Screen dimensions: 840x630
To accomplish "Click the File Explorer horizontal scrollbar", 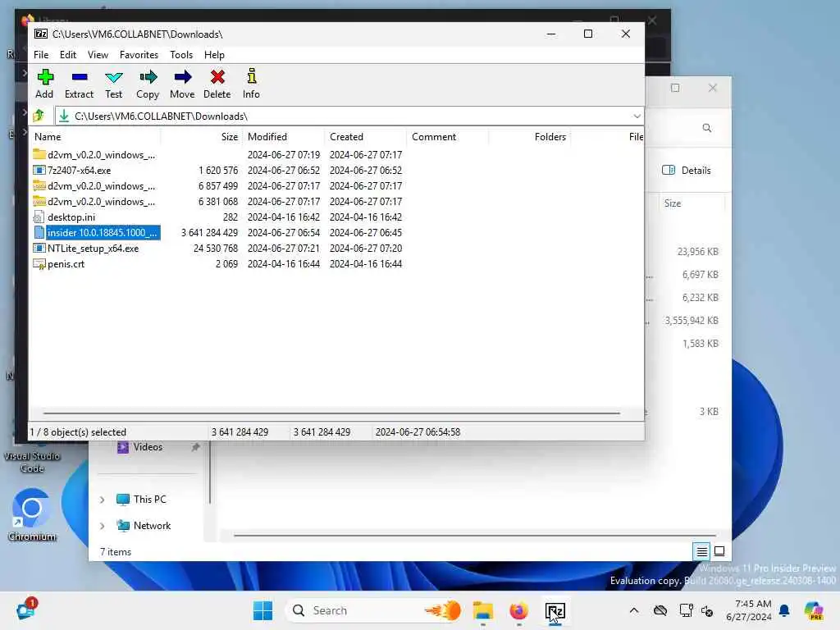I will click(475, 535).
